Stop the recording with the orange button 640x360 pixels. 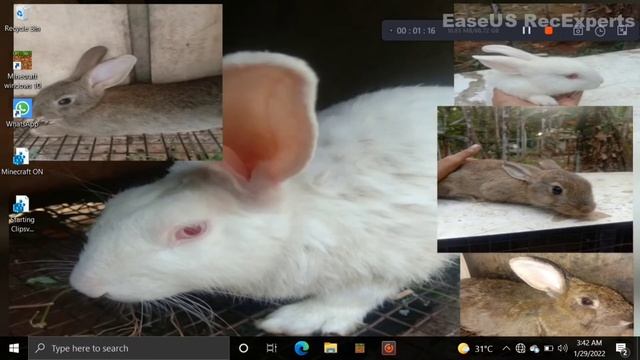(x=549, y=30)
